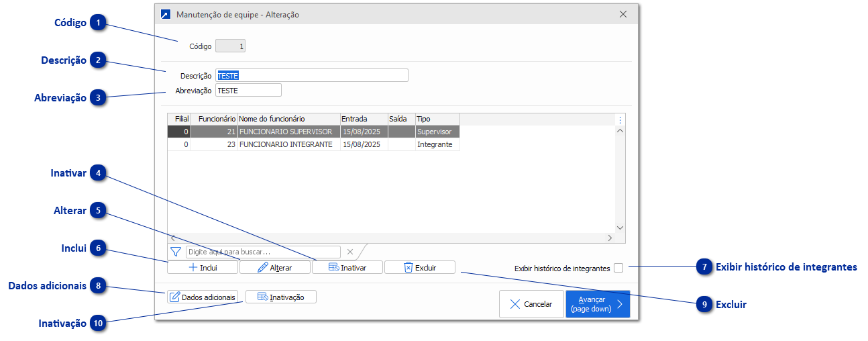Select the FUNCIONARIO INTEGRANTE row

pyautogui.click(x=286, y=144)
